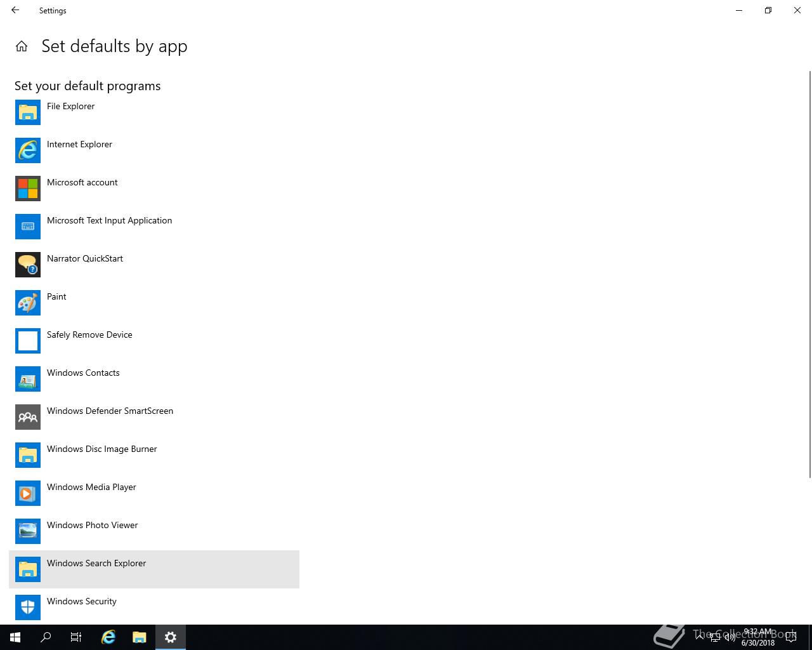The width and height of the screenshot is (812, 650).
Task: Click the date 6/30/2018 in the tray
Action: 758,642
